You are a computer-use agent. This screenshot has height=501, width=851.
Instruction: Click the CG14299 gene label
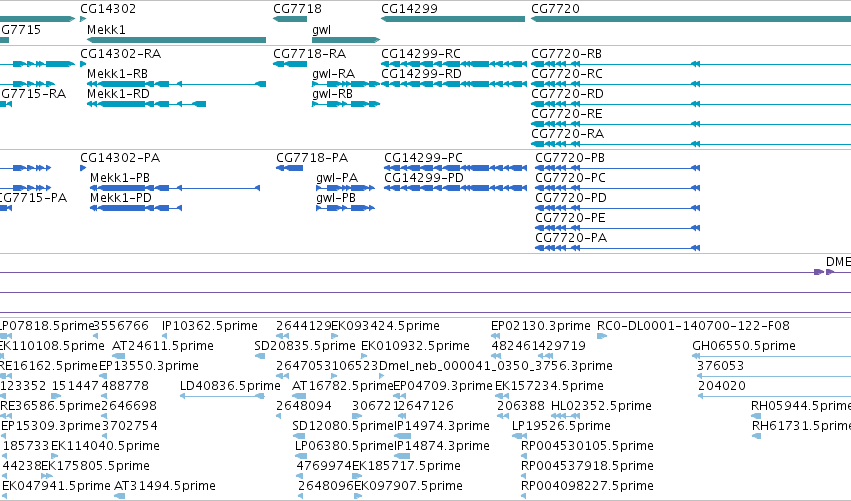click(409, 9)
